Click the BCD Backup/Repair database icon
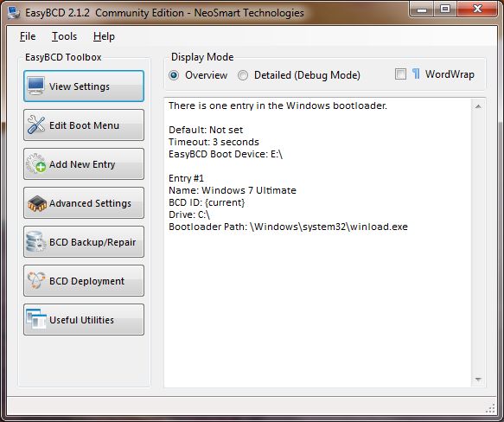This screenshot has height=422, width=504. [x=35, y=241]
